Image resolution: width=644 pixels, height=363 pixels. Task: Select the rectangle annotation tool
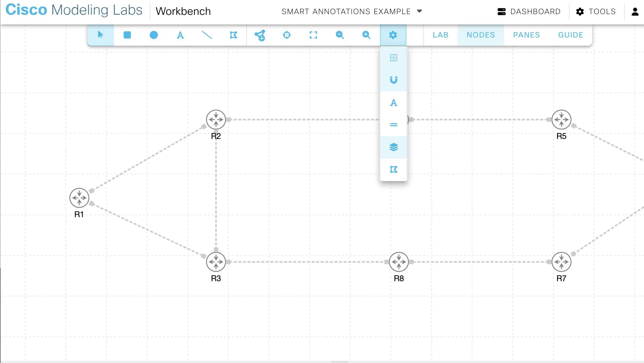(x=127, y=35)
